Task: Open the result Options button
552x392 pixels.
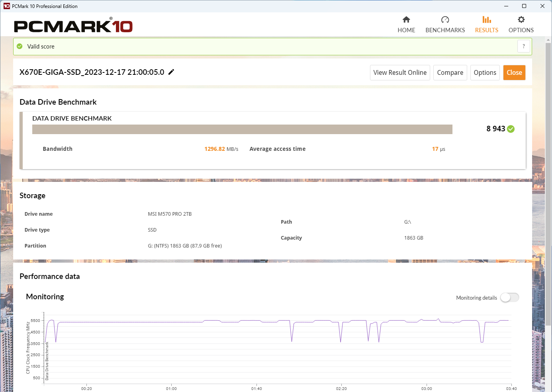Action: tap(485, 72)
